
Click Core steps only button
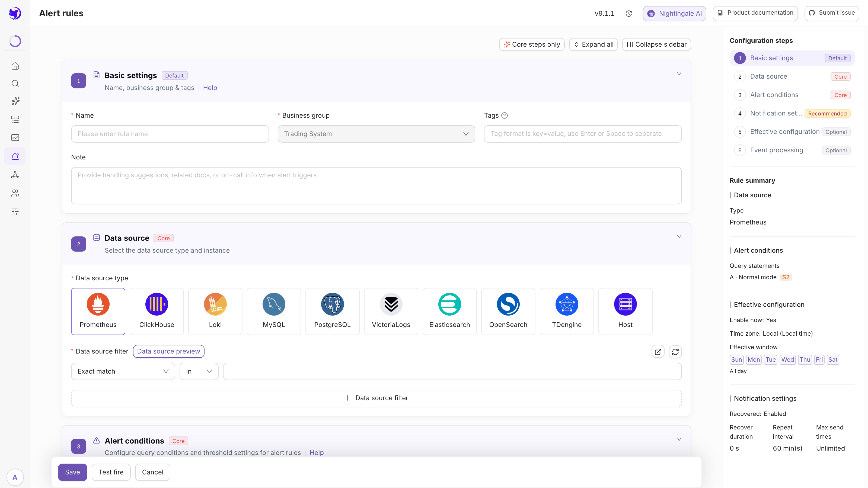click(532, 44)
